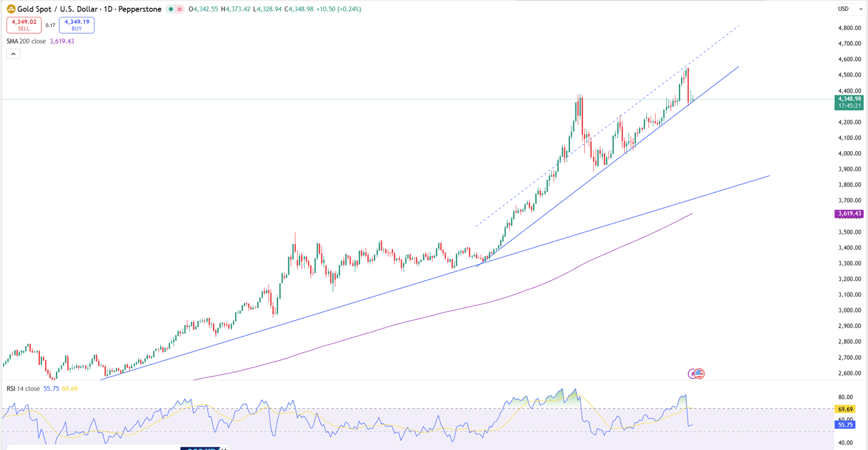Click the 0.17 spread value
The height and width of the screenshot is (450, 868).
(x=50, y=26)
